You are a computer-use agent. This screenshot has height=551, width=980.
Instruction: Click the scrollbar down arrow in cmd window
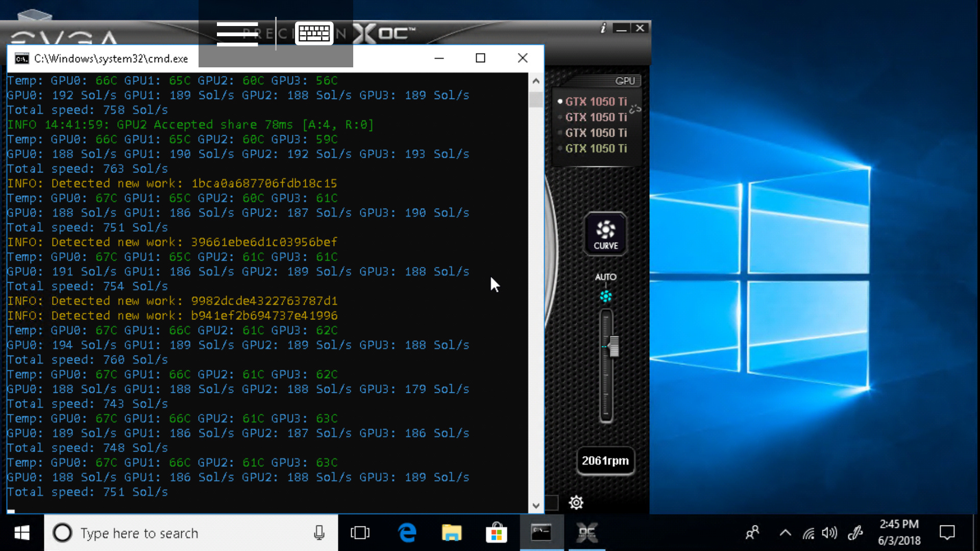tap(536, 505)
